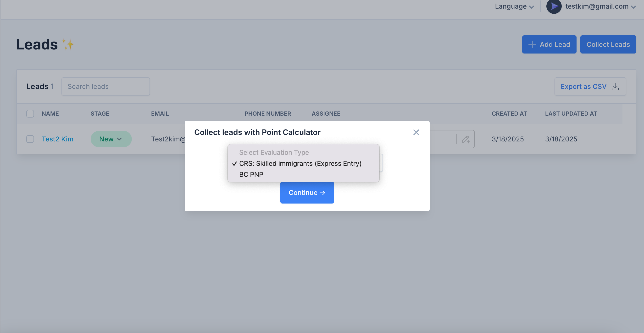Click the Continue button
The image size is (644, 333).
tap(307, 193)
